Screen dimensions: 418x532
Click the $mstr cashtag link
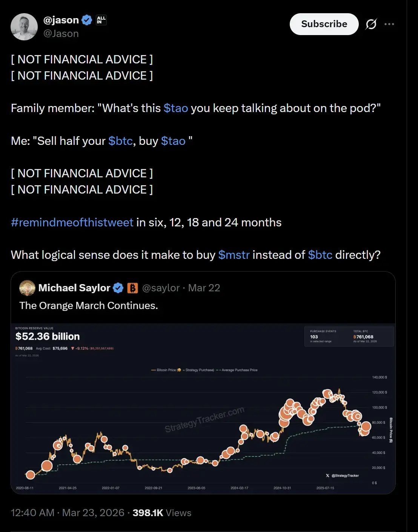[x=234, y=255]
